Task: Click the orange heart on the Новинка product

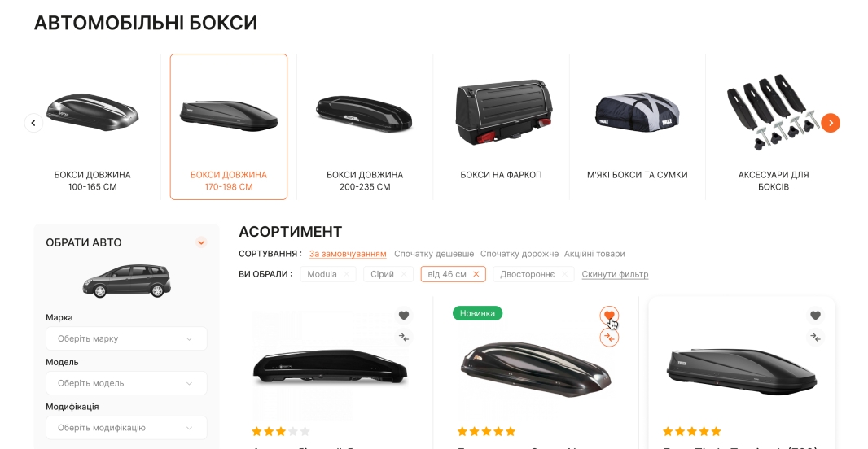Action: click(609, 315)
